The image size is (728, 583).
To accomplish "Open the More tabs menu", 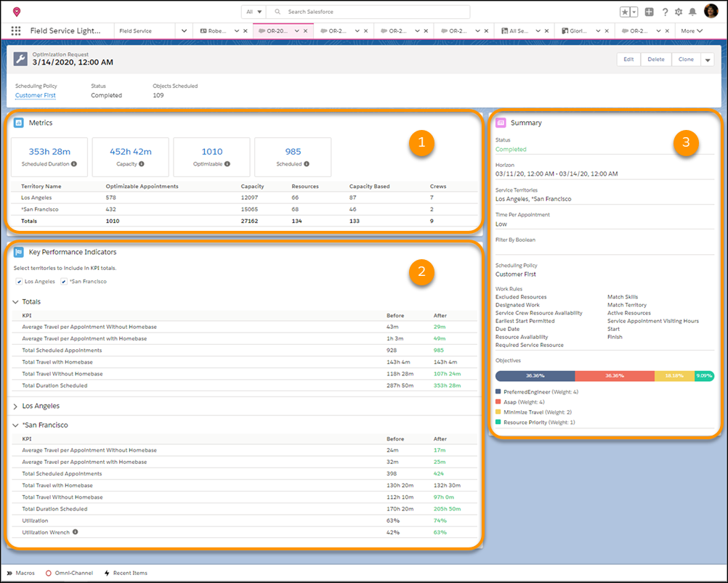I will [x=692, y=31].
